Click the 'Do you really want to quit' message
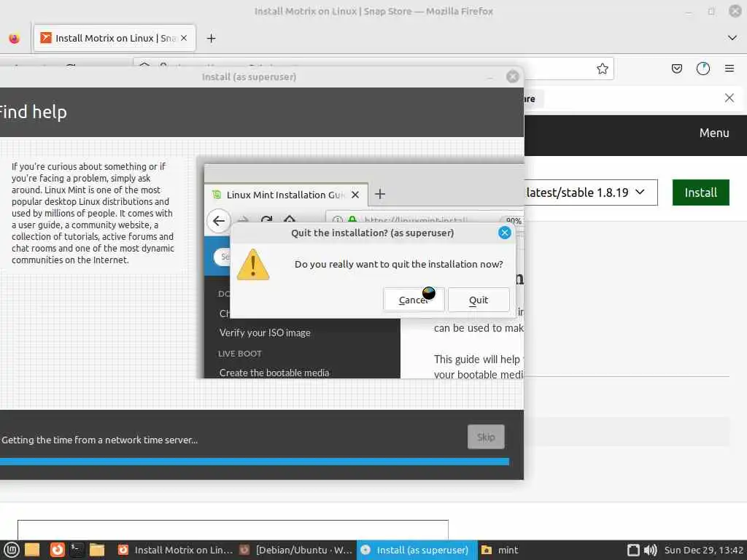Screen dimensions: 747x560 [399, 264]
